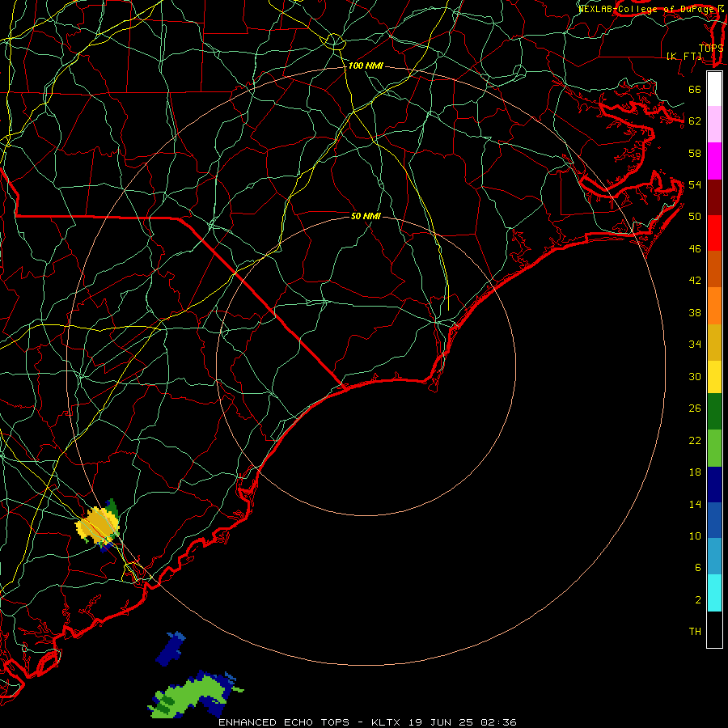This screenshot has width=728, height=728.
Task: Click the black TH threshold swatch
Action: pyautogui.click(x=714, y=629)
